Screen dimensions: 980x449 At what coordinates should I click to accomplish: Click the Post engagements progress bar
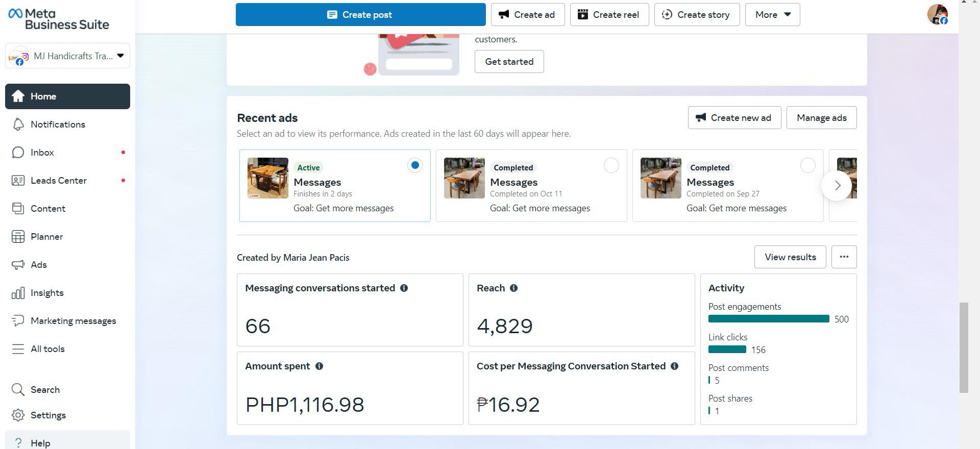768,319
